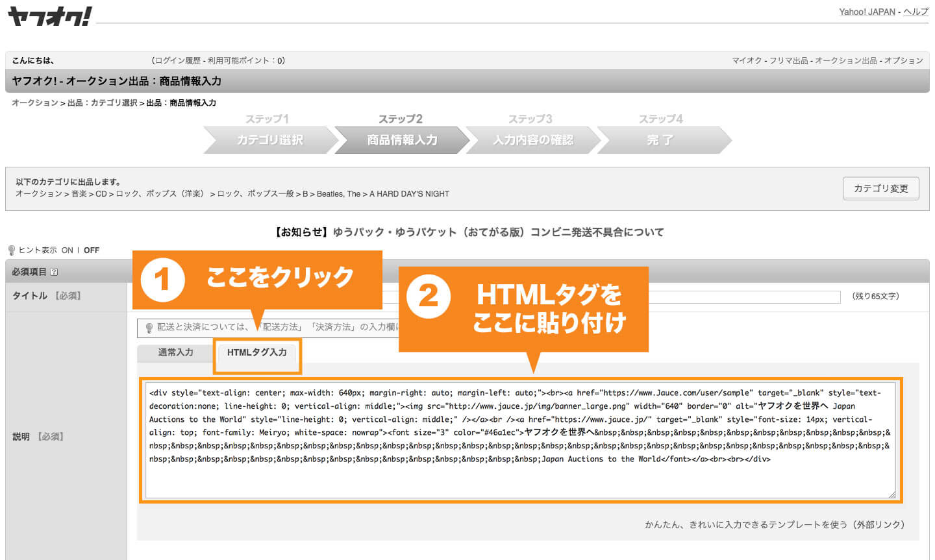Click the hint lightbulb icon
This screenshot has height=560, width=935.
pyautogui.click(x=11, y=250)
